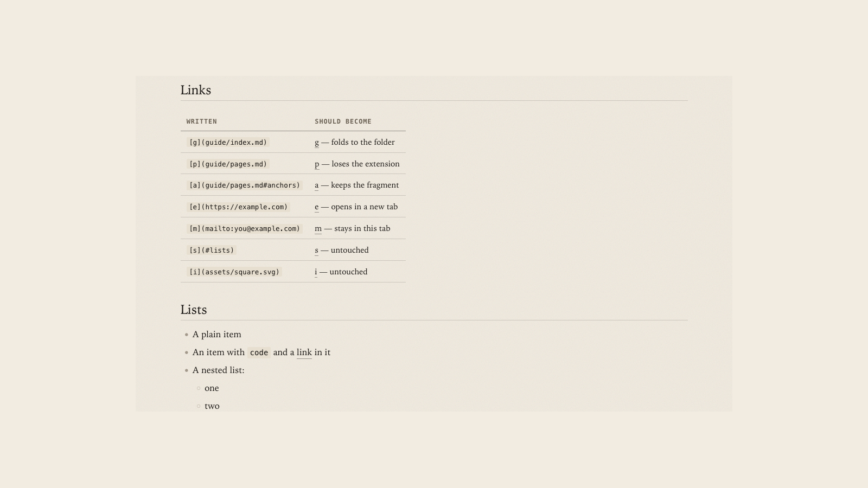This screenshot has height=488, width=868.
Task: Click 'untouched' in the #lists row
Action: (350, 250)
